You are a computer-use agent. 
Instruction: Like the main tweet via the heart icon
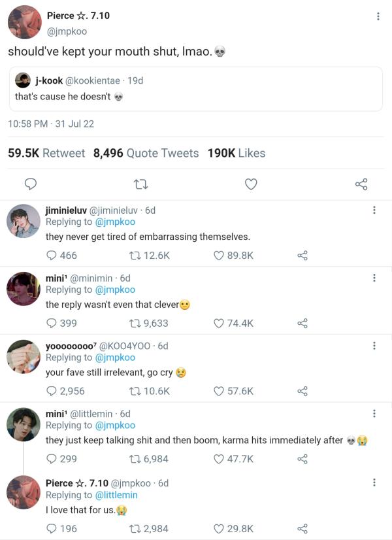pyautogui.click(x=251, y=184)
